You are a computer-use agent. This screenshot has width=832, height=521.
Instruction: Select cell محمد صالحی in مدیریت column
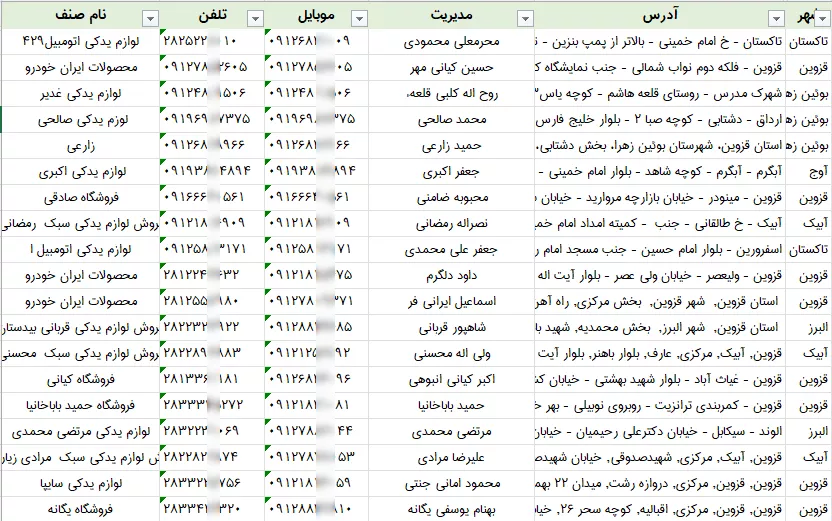[452, 119]
